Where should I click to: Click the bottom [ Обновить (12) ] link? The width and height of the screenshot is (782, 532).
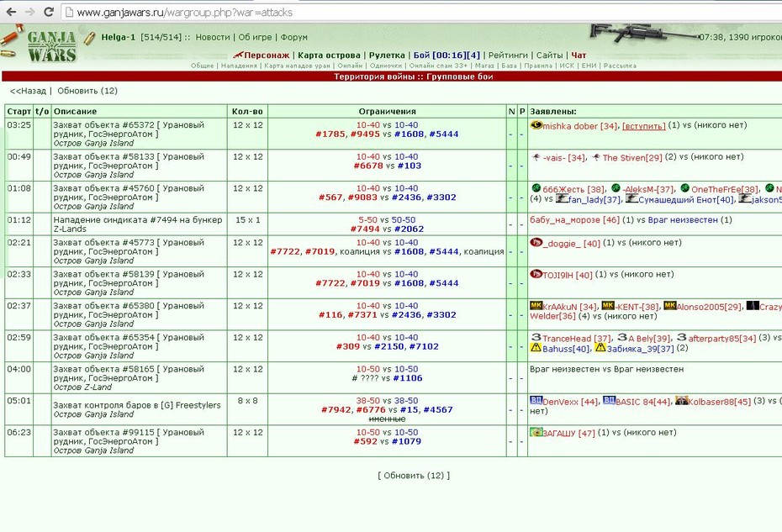(x=414, y=476)
